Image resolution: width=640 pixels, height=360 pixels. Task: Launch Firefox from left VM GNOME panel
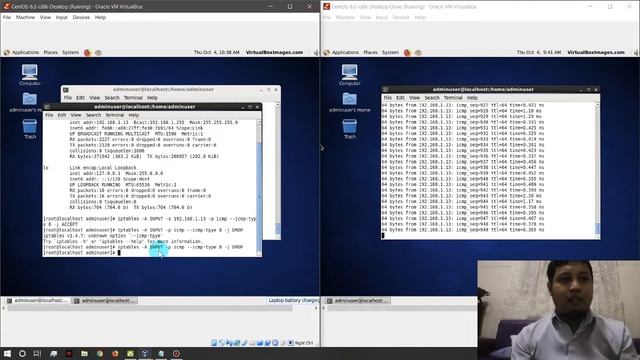pos(87,52)
